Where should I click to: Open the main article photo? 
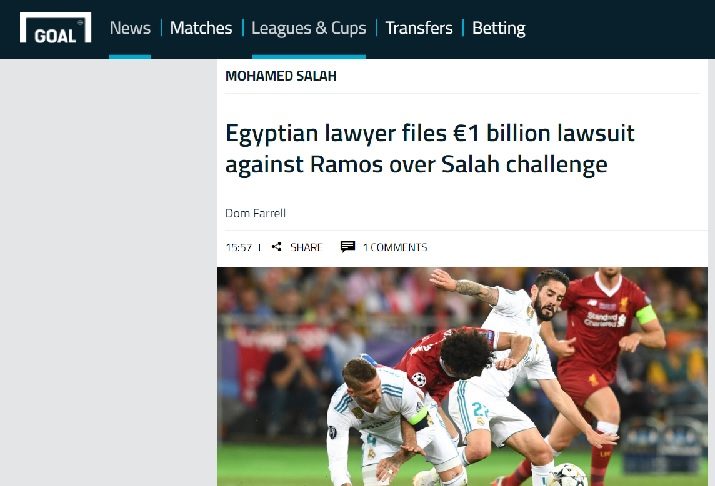coord(462,377)
